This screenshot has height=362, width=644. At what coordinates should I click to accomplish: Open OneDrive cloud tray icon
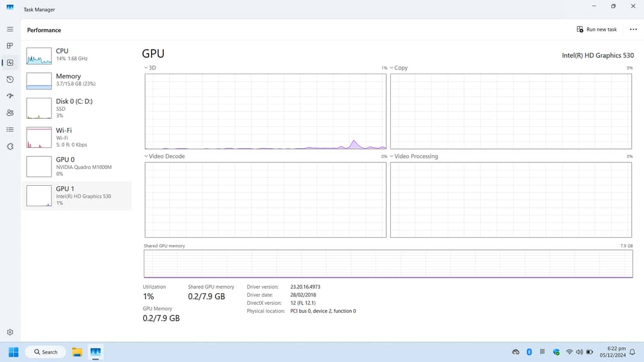[516, 352]
